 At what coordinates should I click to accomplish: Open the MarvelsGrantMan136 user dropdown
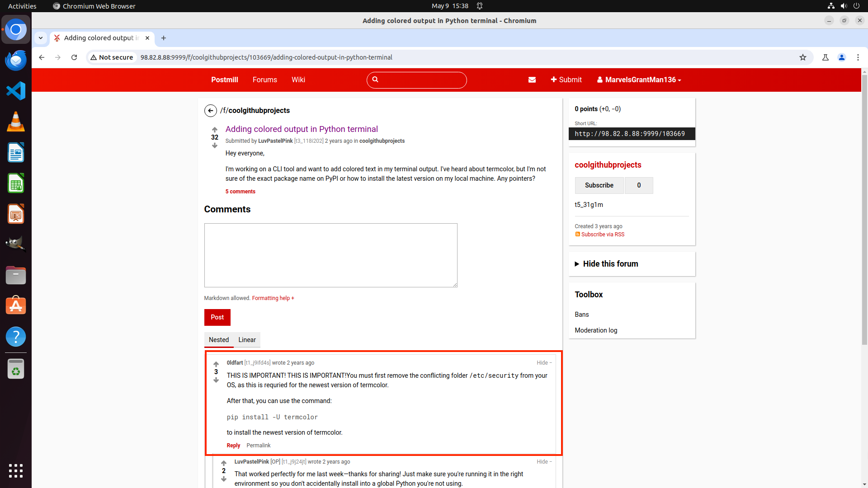click(639, 80)
